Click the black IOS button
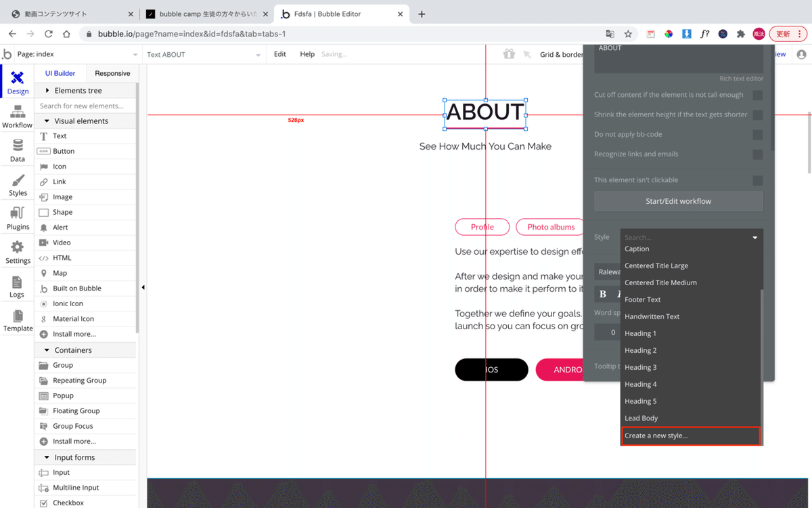 491,370
